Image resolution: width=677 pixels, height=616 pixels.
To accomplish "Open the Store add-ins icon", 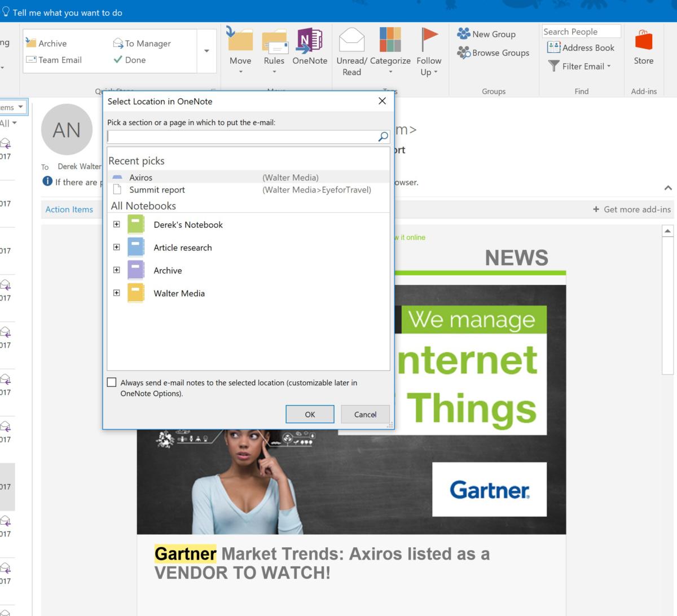I will click(x=644, y=40).
